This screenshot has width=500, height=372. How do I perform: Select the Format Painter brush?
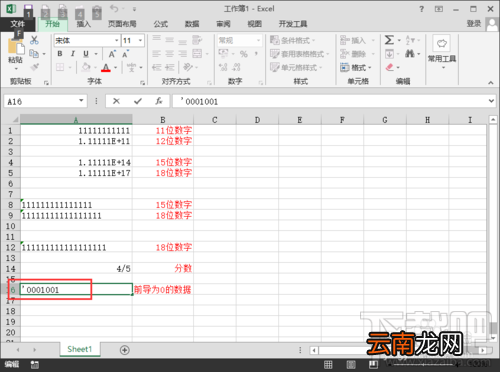point(34,67)
